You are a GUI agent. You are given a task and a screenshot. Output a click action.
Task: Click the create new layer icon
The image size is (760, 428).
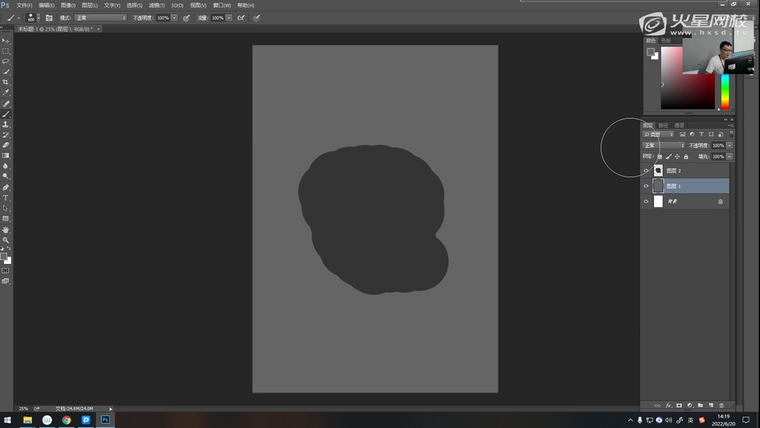point(711,405)
